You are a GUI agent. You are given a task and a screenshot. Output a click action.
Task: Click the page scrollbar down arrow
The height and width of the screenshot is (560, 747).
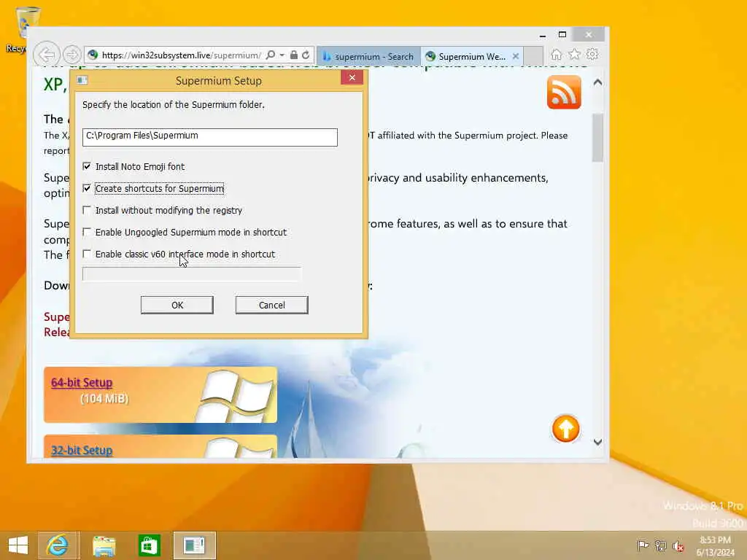point(598,442)
